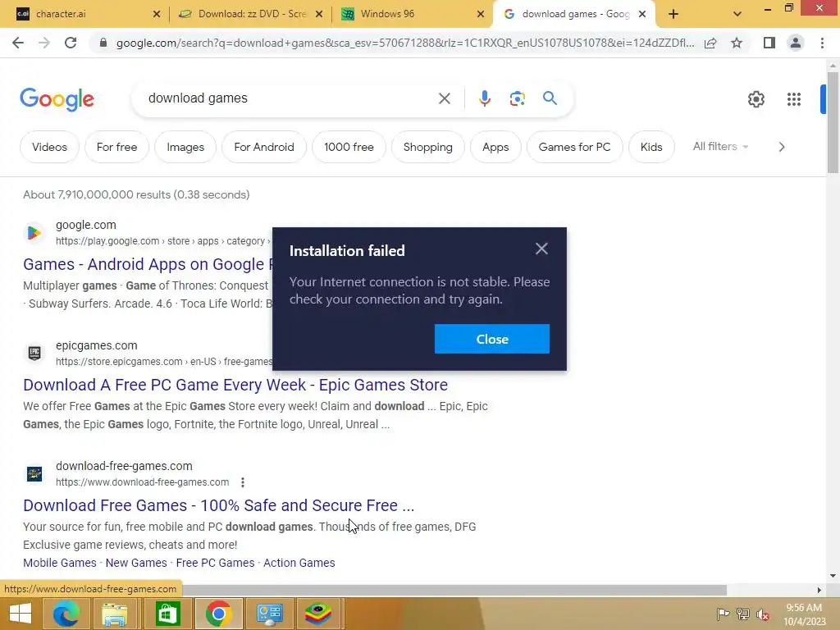Filter results by Shopping
This screenshot has width=840, height=630.
[x=427, y=147]
